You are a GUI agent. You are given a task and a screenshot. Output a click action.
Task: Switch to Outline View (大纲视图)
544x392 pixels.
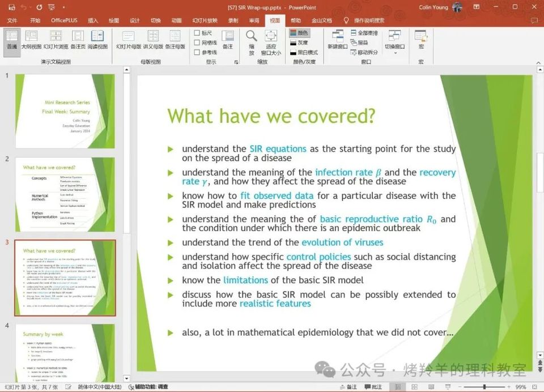[x=31, y=40]
